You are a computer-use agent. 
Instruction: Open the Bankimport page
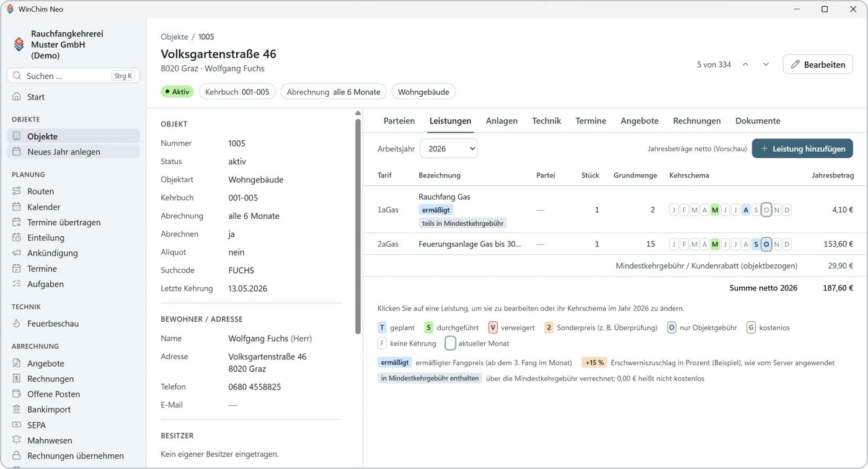coord(73,409)
